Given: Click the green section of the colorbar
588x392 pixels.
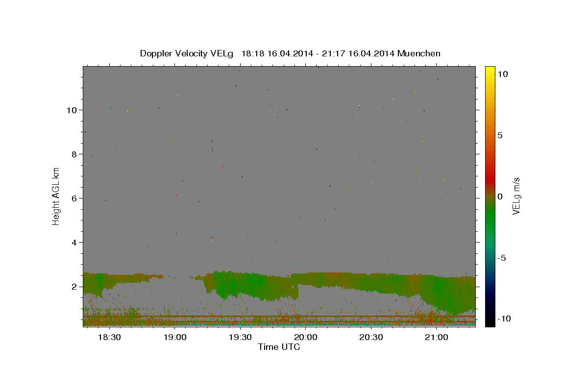Looking at the screenshot, I should [490, 216].
